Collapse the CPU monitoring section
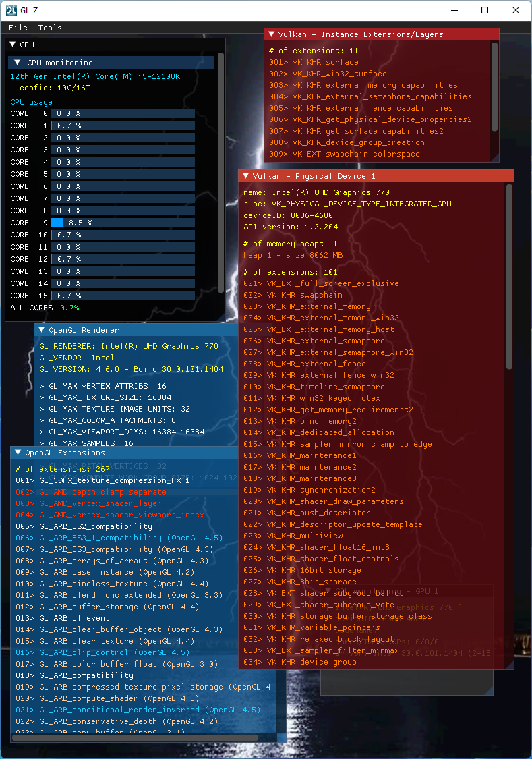Viewport: 532px width, 759px height. 17,63
